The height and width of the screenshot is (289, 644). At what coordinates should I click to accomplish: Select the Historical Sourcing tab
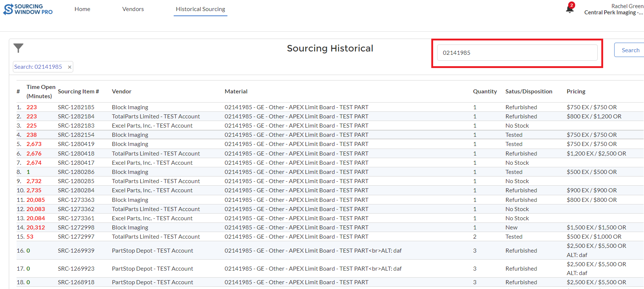(x=200, y=9)
